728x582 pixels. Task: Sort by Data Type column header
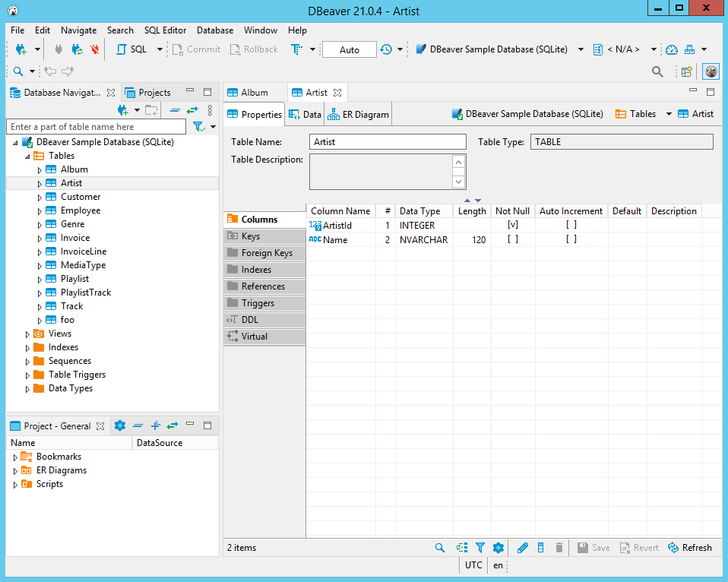click(424, 211)
